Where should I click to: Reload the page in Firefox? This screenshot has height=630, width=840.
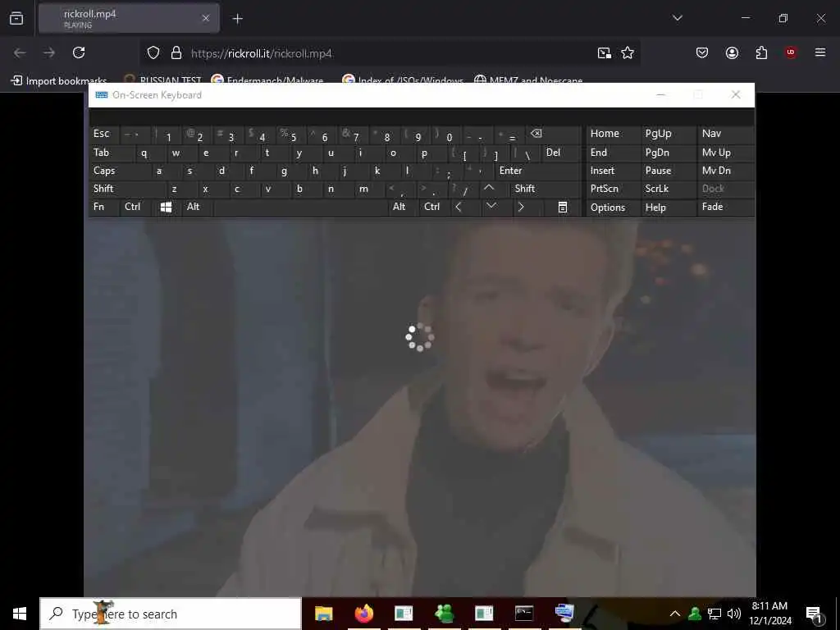tap(79, 52)
